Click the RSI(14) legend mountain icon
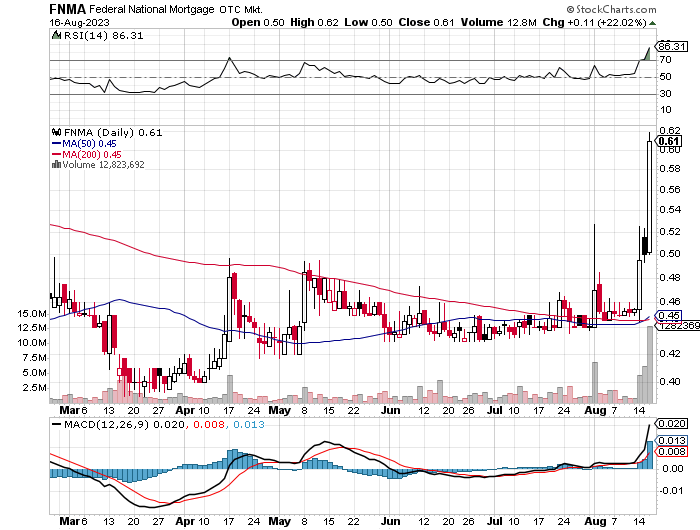The width and height of the screenshot is (700, 530). click(56, 35)
